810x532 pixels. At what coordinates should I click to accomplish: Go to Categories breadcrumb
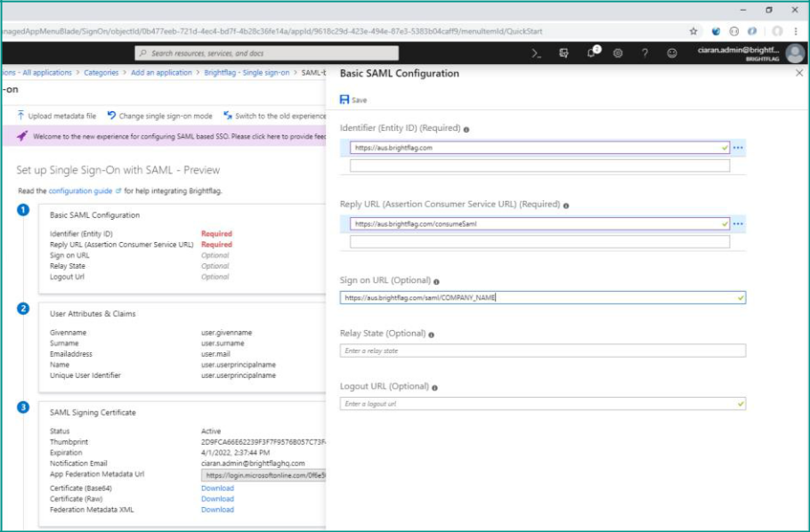tap(101, 73)
